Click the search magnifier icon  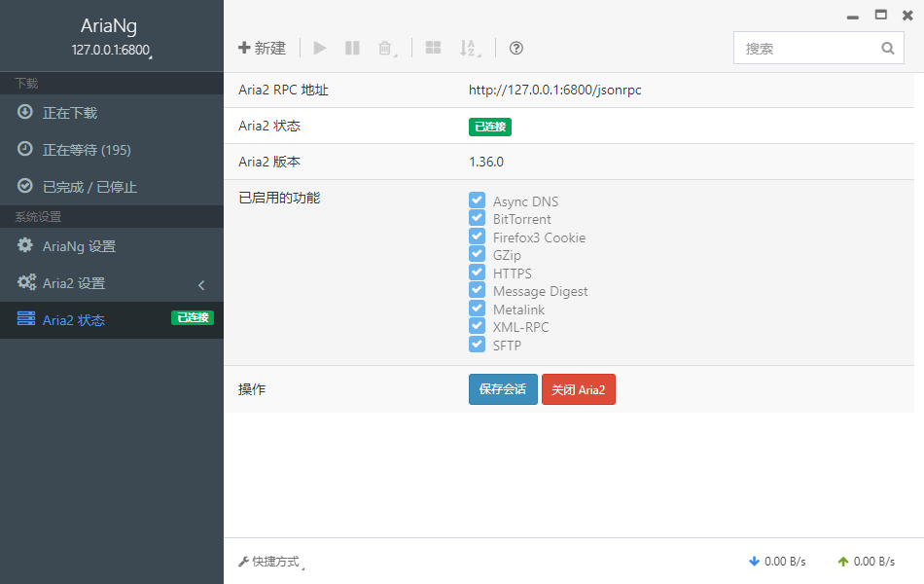[x=887, y=48]
